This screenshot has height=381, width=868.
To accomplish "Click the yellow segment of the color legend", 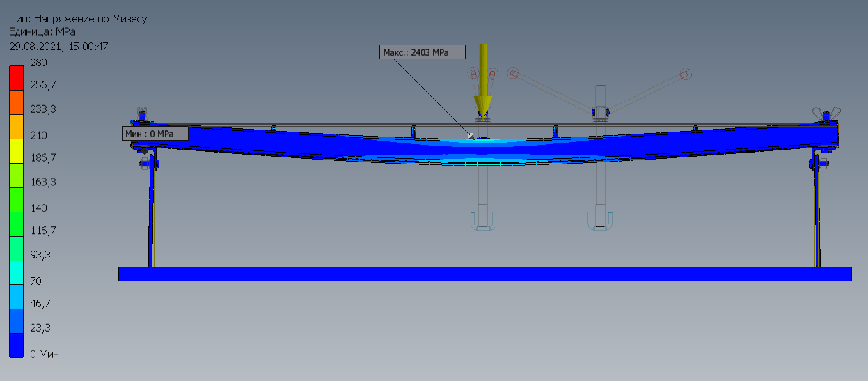I will (x=16, y=150).
